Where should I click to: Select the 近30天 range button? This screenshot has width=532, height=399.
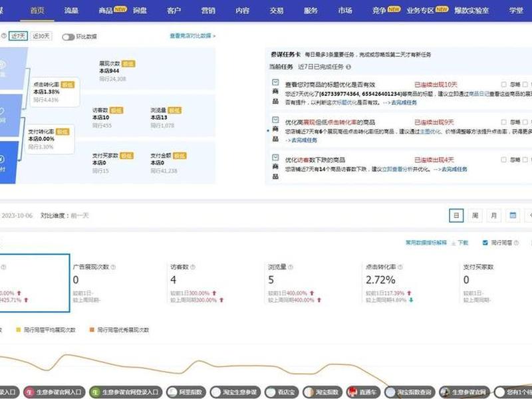[41, 36]
